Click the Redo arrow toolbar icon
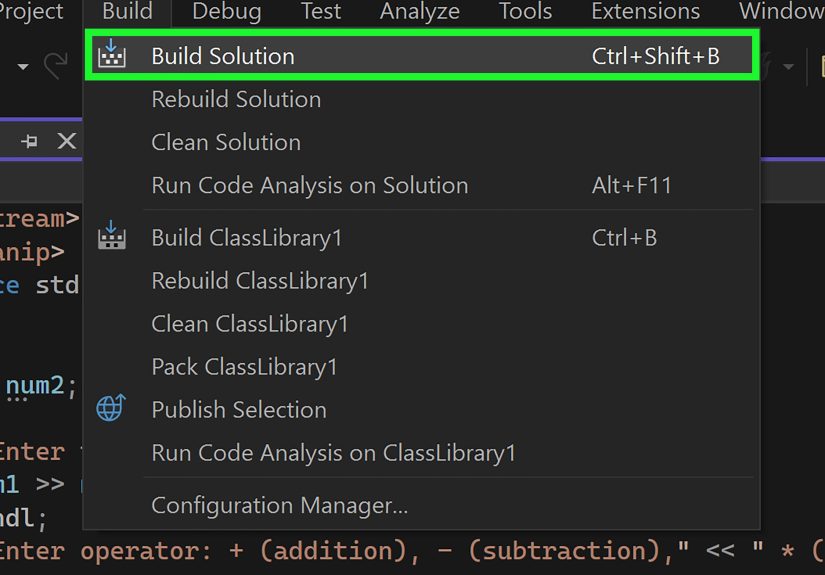 click(56, 66)
